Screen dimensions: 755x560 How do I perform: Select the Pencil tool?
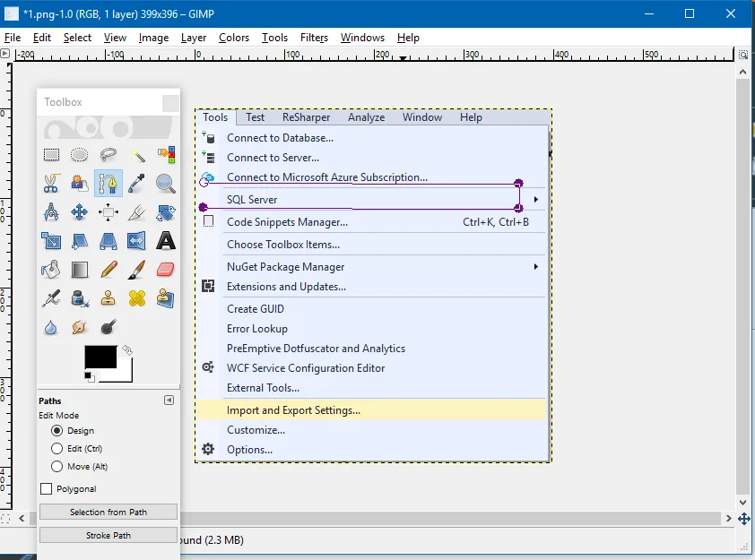tap(108, 270)
